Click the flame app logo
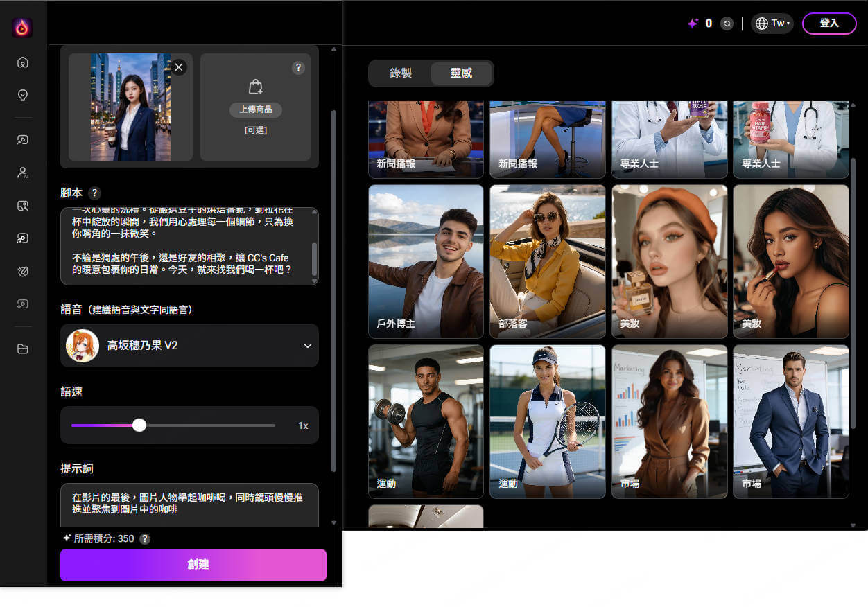 pos(22,28)
